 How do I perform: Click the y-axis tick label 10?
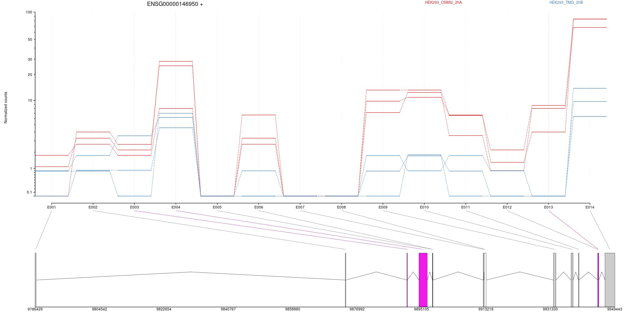[x=30, y=101]
